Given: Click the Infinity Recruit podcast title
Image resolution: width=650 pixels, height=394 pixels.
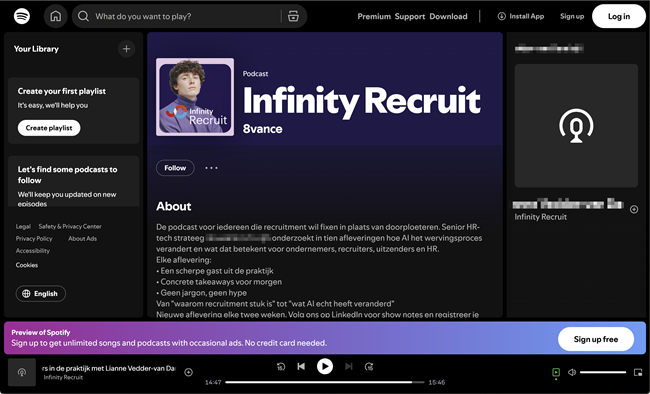Looking at the screenshot, I should [x=361, y=101].
